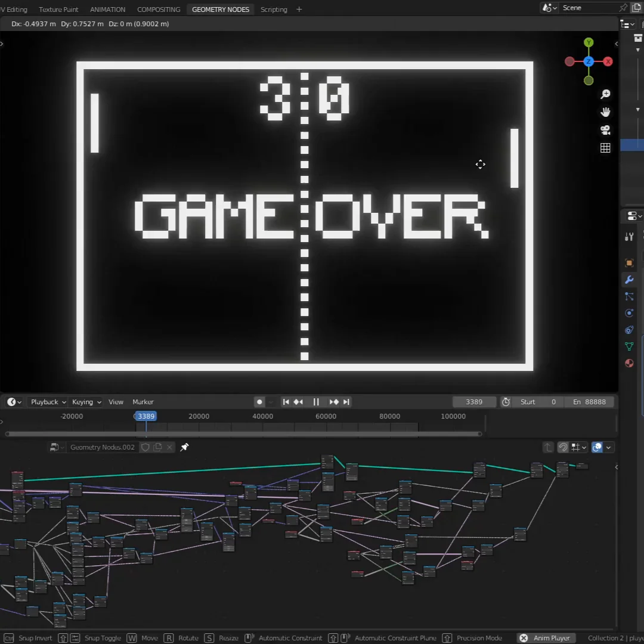The width and height of the screenshot is (644, 644).
Task: Select the pan hand viewport tool
Action: 605,112
